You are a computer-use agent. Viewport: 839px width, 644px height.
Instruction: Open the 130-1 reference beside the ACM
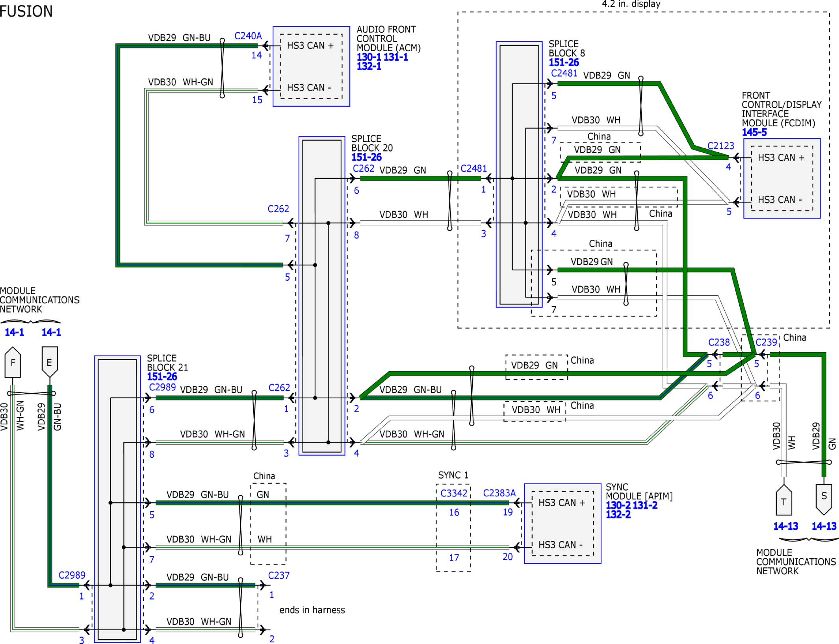pos(369,57)
